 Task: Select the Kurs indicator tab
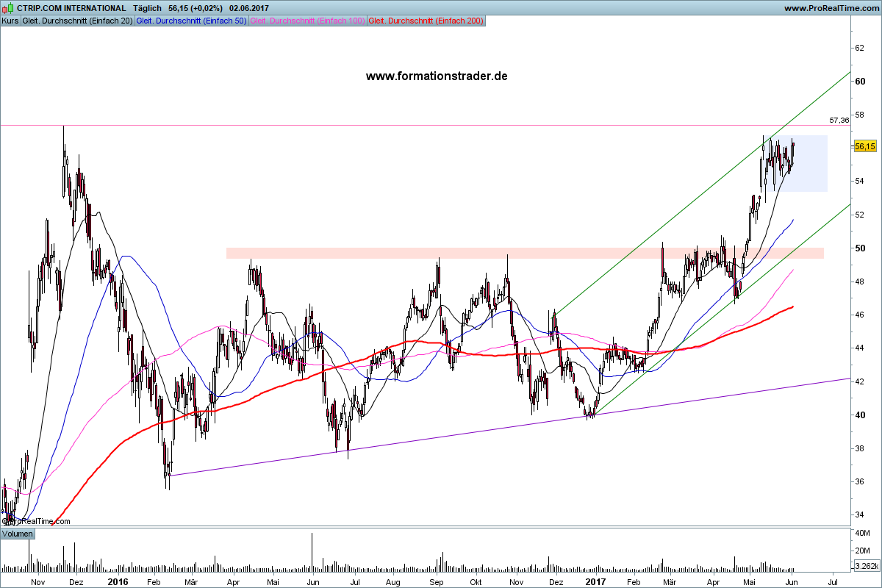click(x=10, y=21)
